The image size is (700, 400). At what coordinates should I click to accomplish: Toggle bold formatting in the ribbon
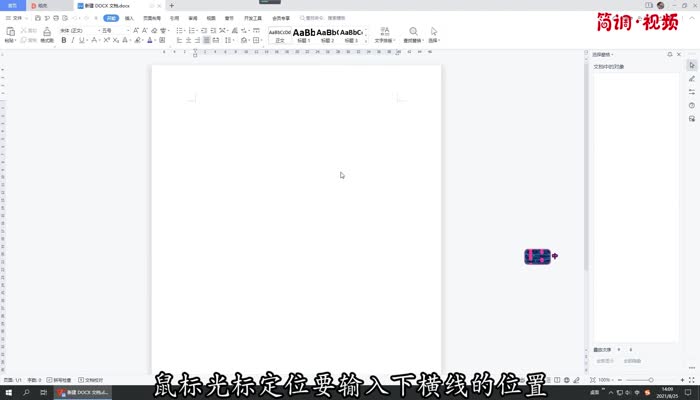click(x=63, y=41)
